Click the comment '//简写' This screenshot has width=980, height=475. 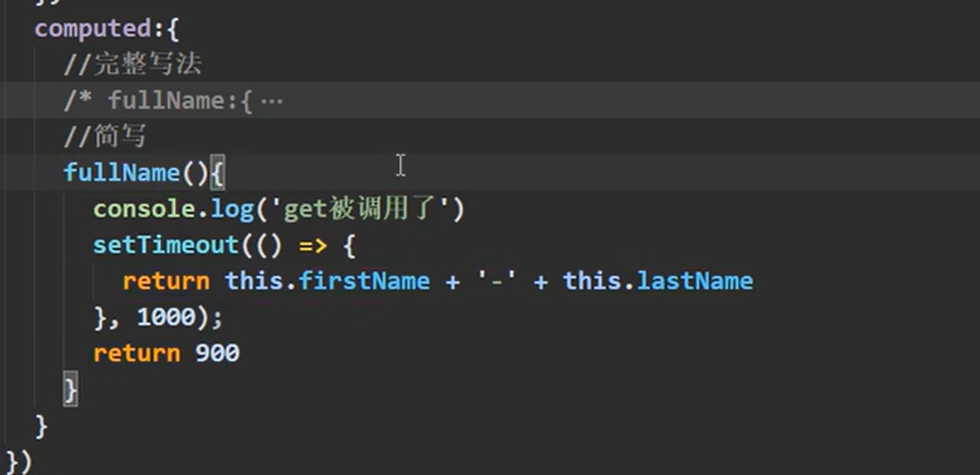click(105, 136)
